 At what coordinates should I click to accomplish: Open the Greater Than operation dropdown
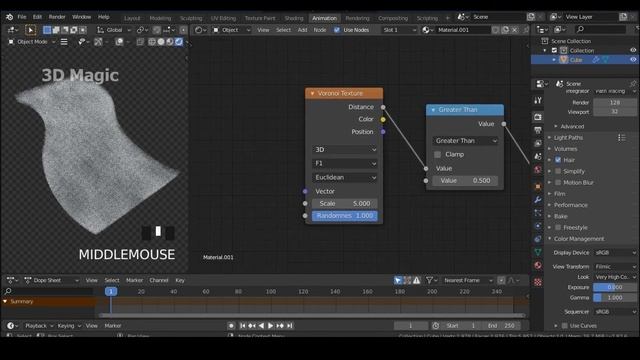click(x=465, y=141)
